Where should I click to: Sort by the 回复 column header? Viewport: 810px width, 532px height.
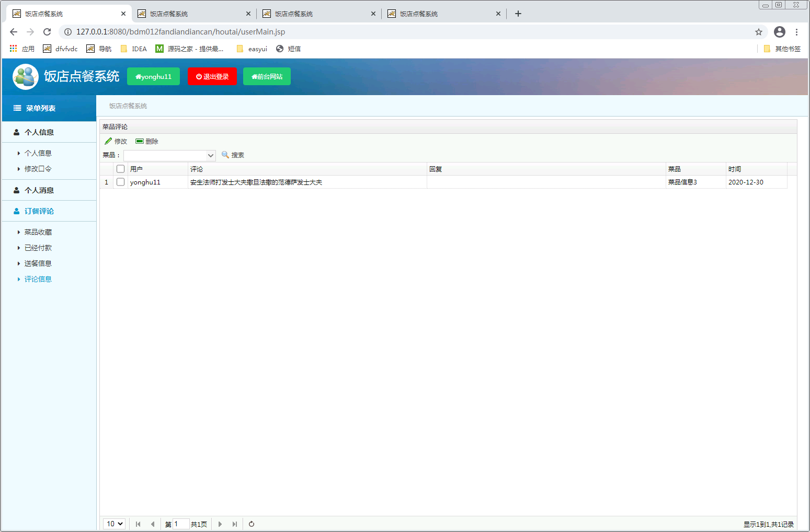coord(546,169)
